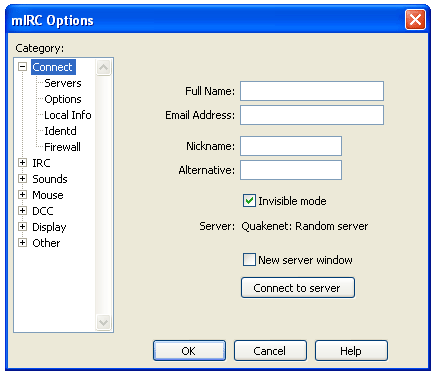Click the category list scroll-down arrow
The image size is (435, 374).
click(x=103, y=323)
